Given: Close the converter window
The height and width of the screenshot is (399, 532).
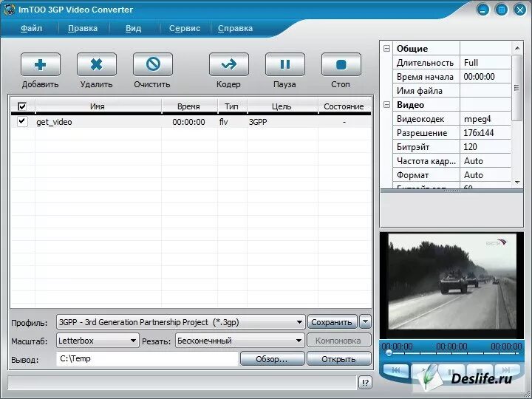Looking at the screenshot, I should click(520, 10).
